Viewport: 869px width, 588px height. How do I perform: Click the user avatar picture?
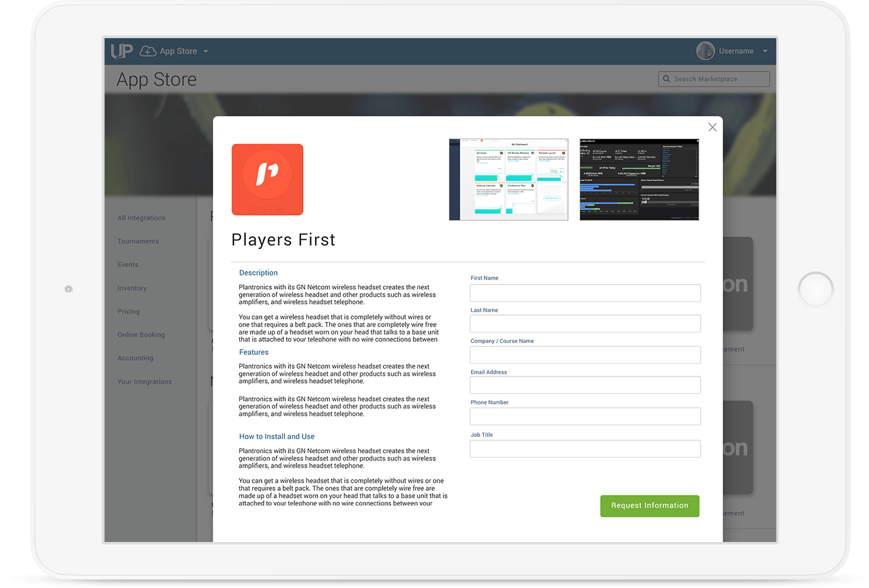(705, 51)
